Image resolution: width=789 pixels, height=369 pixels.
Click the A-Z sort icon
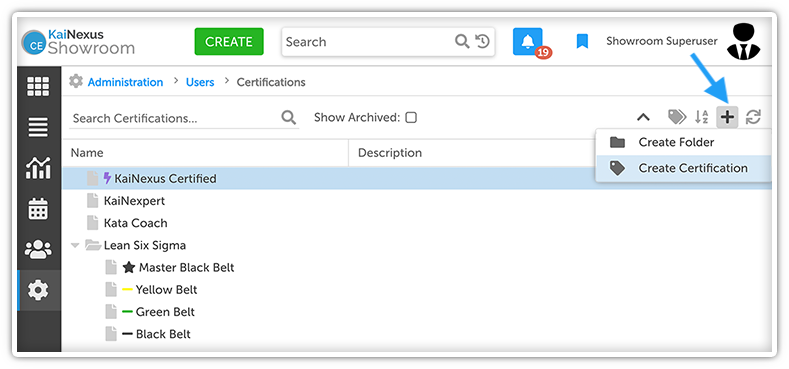click(701, 117)
